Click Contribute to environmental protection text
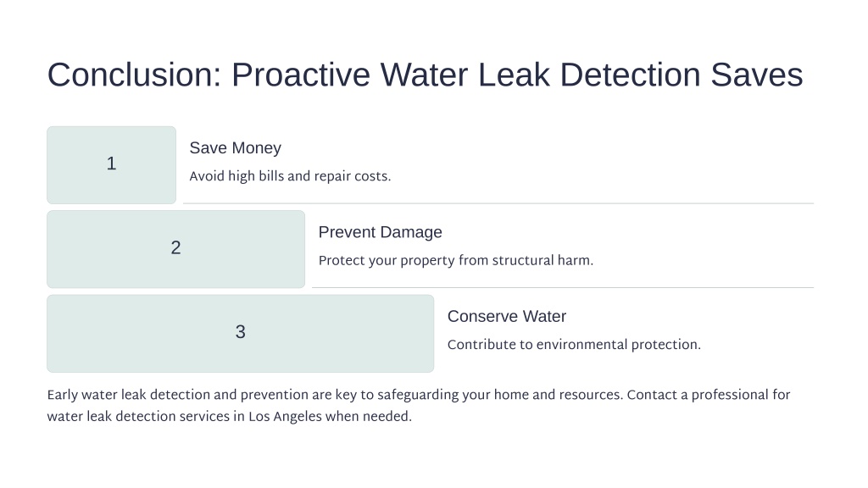This screenshot has width=868, height=488. click(x=574, y=345)
